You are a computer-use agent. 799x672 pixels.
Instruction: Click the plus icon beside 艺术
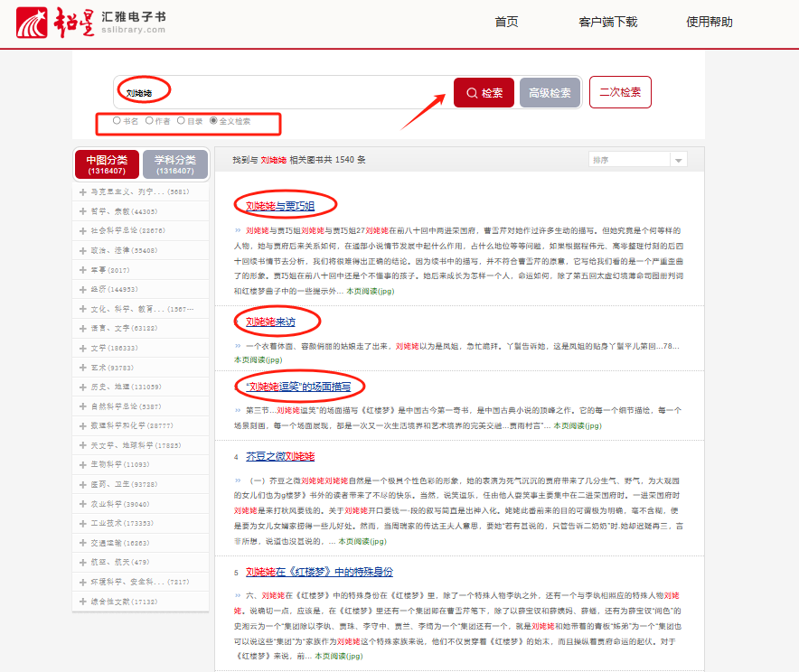(82, 368)
